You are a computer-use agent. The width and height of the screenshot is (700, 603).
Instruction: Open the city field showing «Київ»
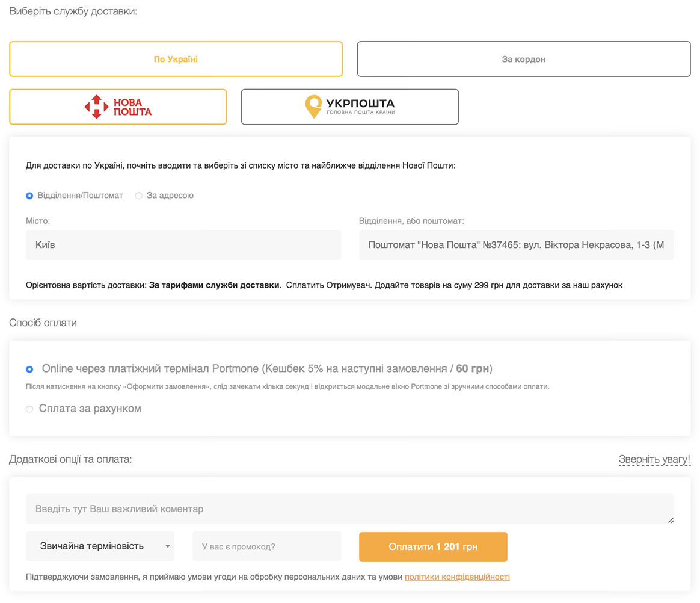(x=183, y=245)
